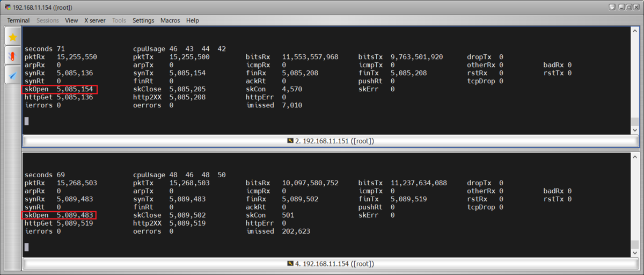Open the Terminal menu
The height and width of the screenshot is (275, 644).
[x=18, y=20]
